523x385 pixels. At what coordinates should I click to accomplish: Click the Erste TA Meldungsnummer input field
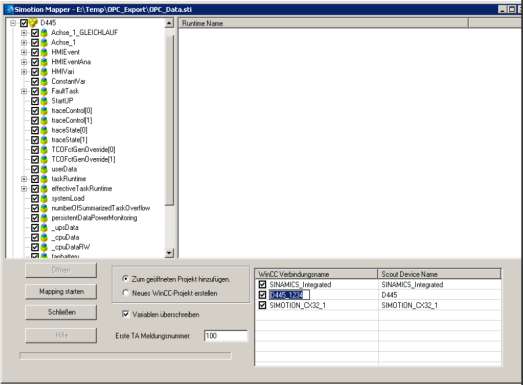pos(226,336)
